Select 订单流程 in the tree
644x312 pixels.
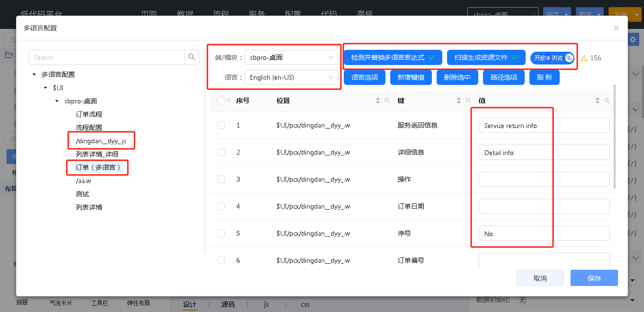(89, 114)
